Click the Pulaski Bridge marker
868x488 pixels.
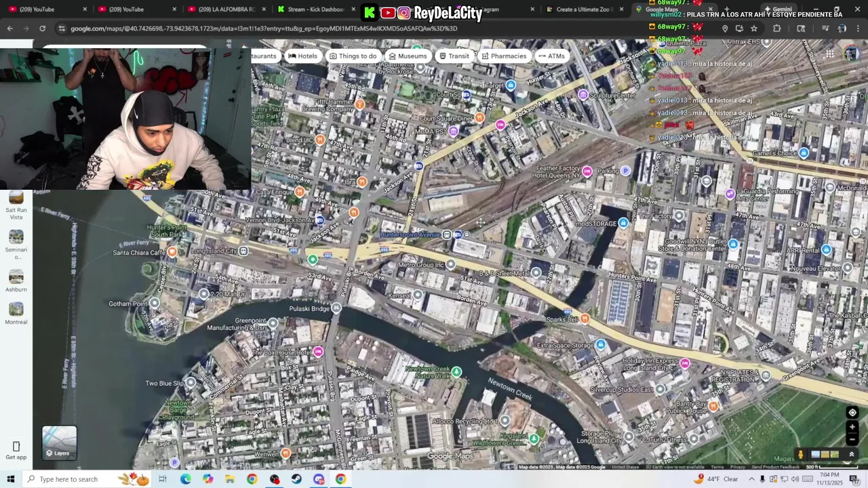pos(336,308)
